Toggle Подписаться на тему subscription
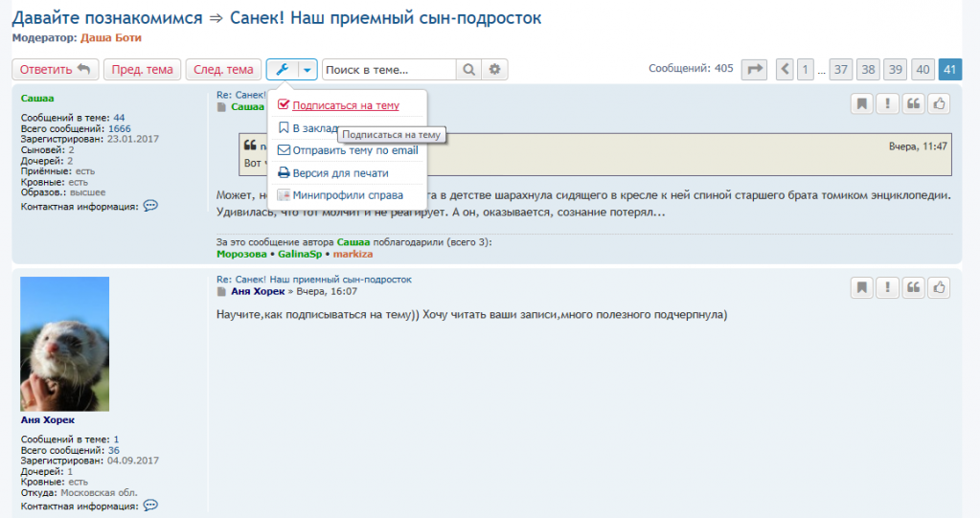The width and height of the screenshot is (980, 518). 345,105
